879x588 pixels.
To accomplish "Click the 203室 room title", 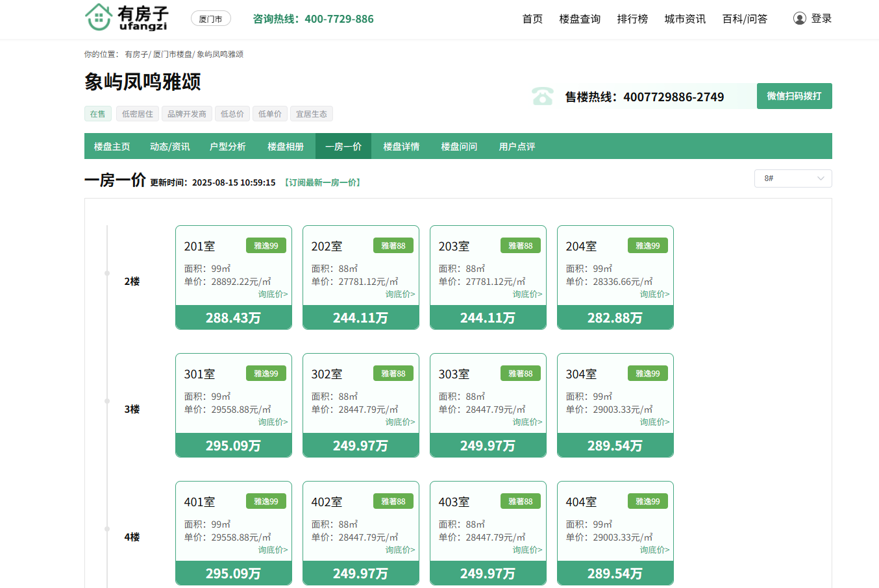I will pos(454,247).
